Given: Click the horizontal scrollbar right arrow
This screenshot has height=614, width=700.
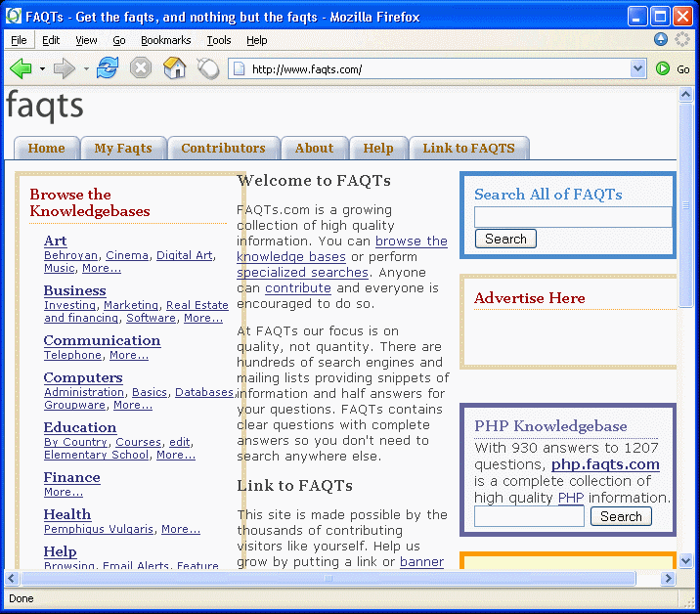Looking at the screenshot, I should [668, 578].
